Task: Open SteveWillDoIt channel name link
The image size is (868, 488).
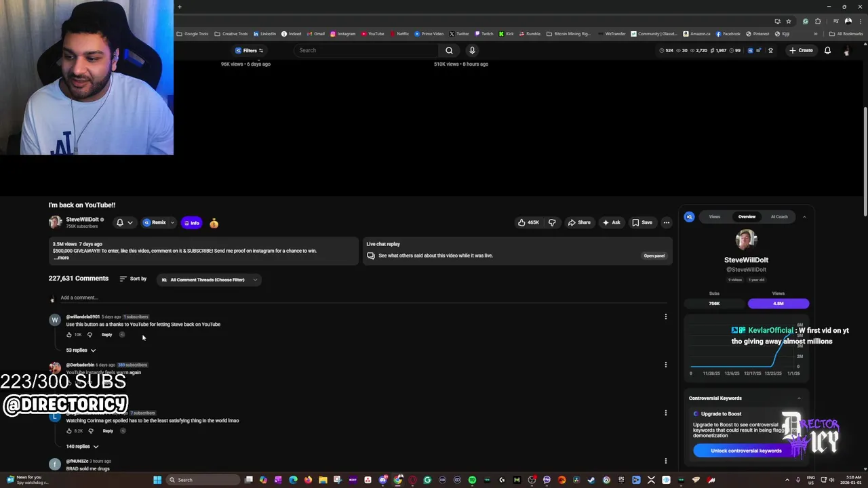Action: click(x=82, y=220)
